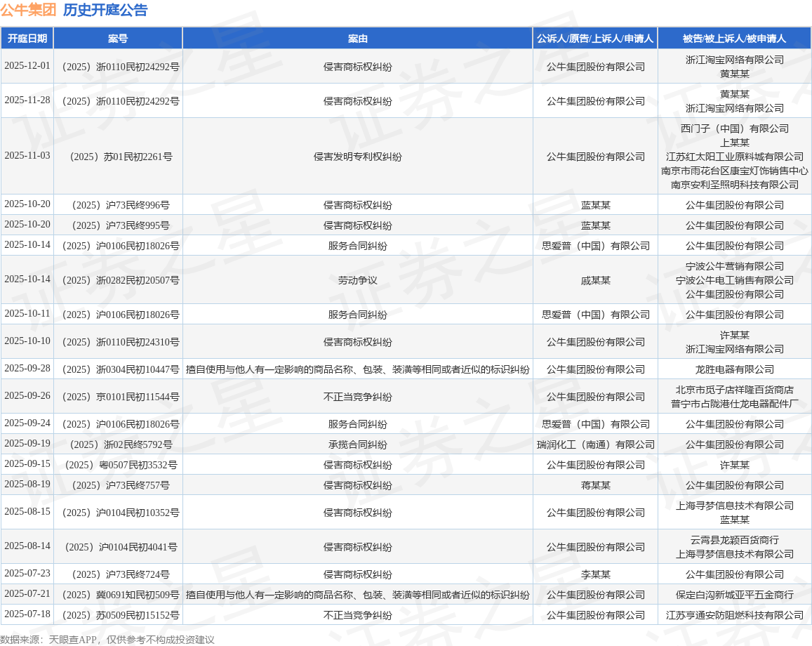
Task: Select the date 2025-09-15
Action: tap(27, 463)
